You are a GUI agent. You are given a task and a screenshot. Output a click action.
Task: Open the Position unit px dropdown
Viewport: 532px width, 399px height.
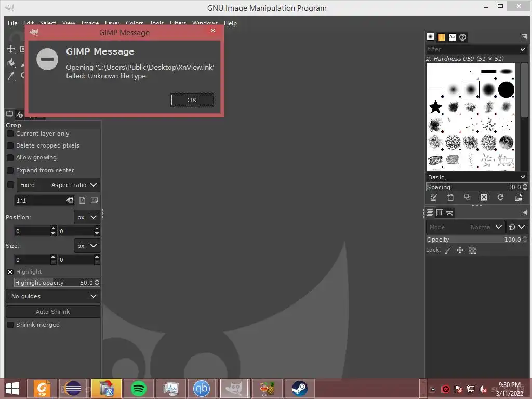coord(87,217)
